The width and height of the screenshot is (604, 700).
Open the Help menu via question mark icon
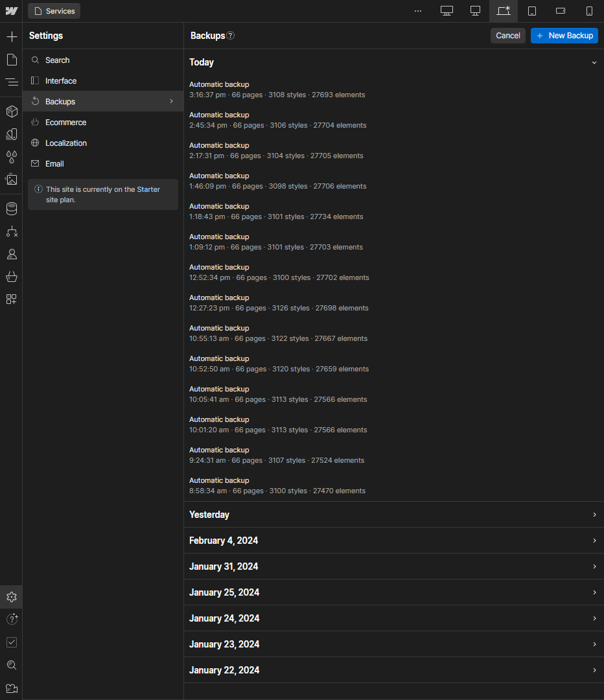12,619
